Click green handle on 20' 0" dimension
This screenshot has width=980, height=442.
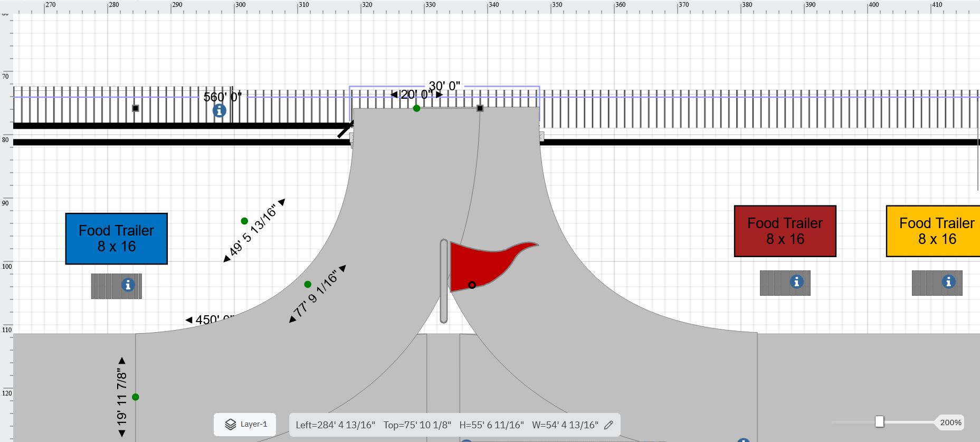416,108
